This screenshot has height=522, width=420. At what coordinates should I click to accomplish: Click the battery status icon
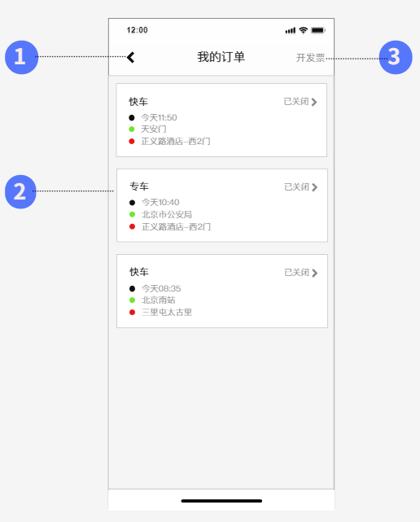[317, 30]
